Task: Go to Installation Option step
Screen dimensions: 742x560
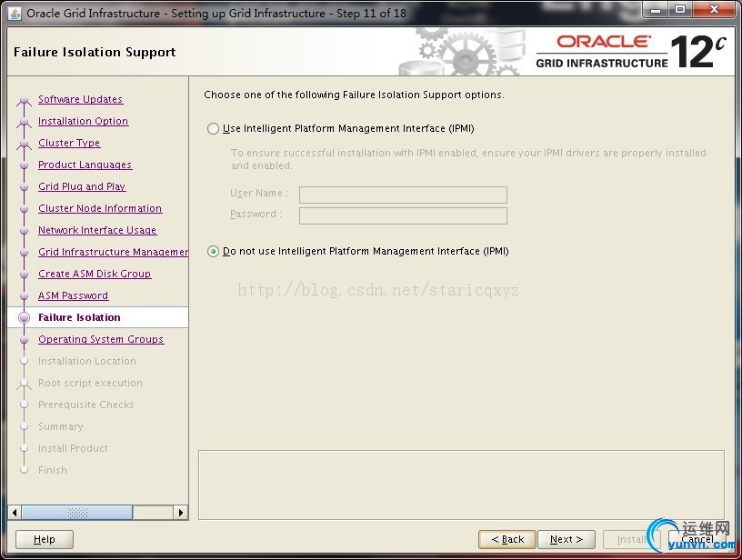Action: point(84,121)
